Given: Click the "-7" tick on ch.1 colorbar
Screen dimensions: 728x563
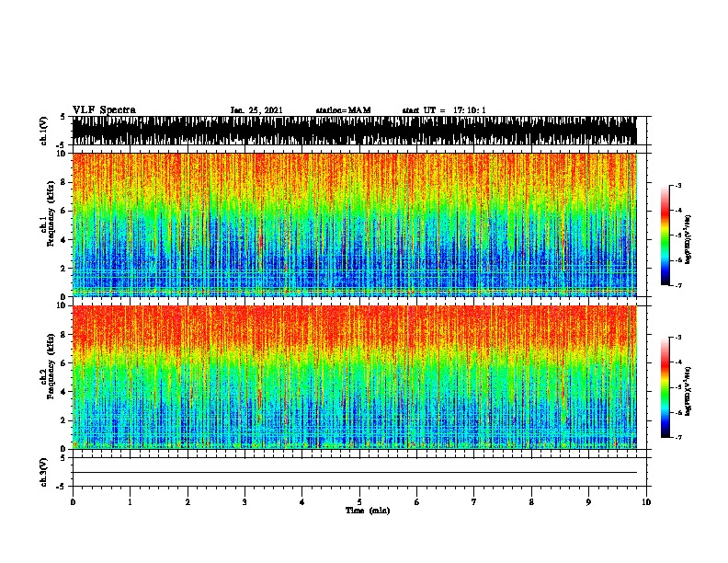Looking at the screenshot, I should [x=677, y=285].
